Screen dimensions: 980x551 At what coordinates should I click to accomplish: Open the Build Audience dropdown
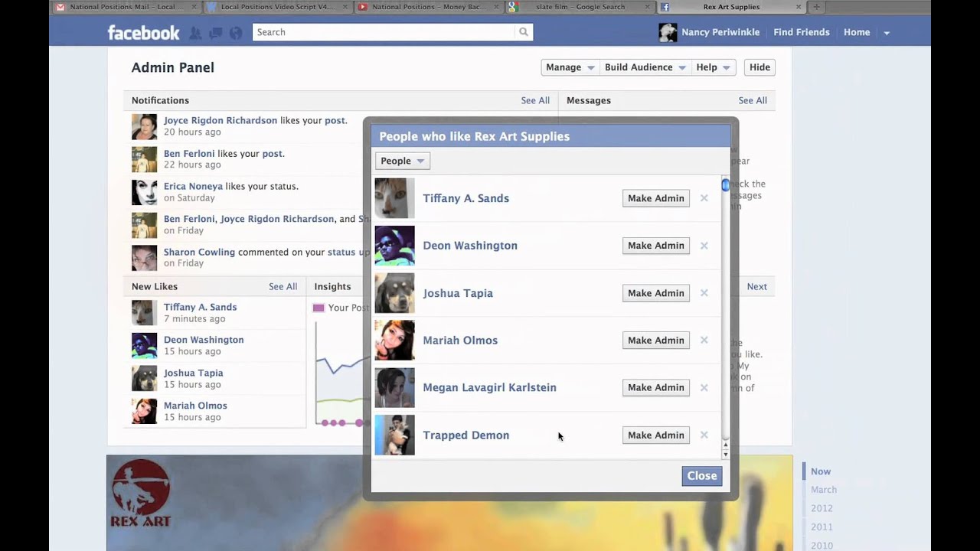click(645, 67)
